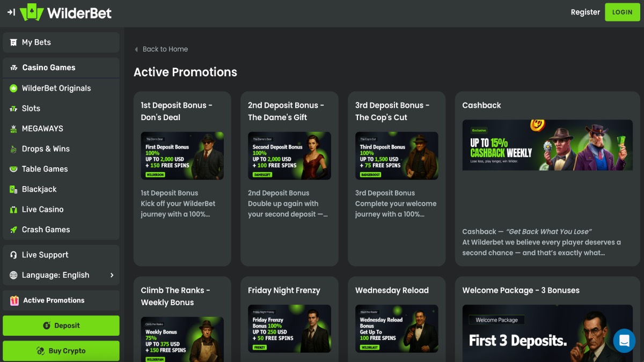Click the Register link
This screenshot has height=362, width=644.
tap(585, 12)
